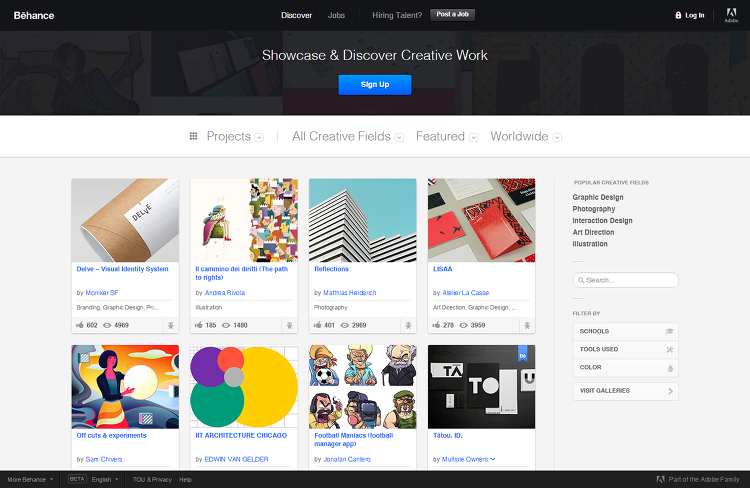Select Discover in the top navigation
The image size is (750, 488).
pos(297,15)
